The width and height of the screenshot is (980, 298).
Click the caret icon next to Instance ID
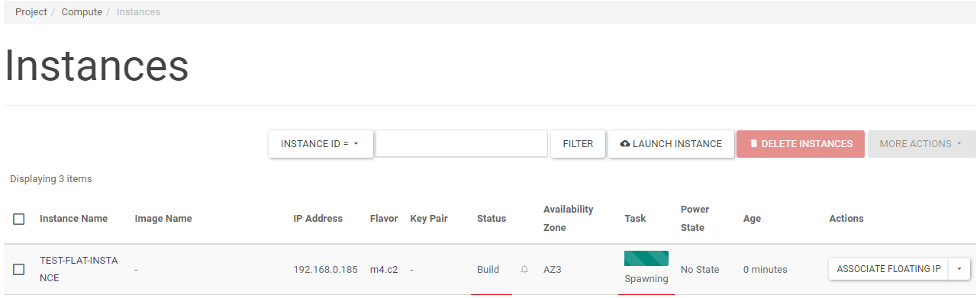click(356, 144)
